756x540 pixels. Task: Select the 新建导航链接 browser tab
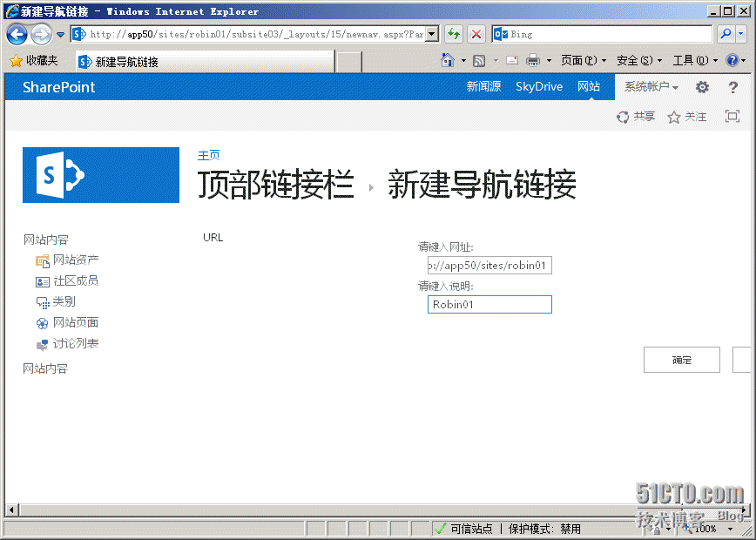click(x=205, y=62)
